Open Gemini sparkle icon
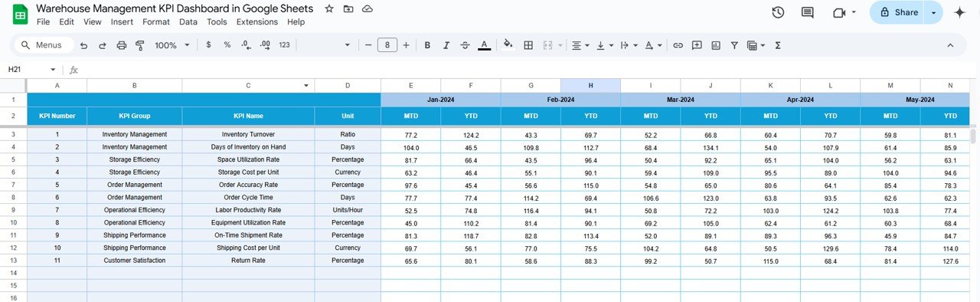The image size is (980, 302). [959, 12]
